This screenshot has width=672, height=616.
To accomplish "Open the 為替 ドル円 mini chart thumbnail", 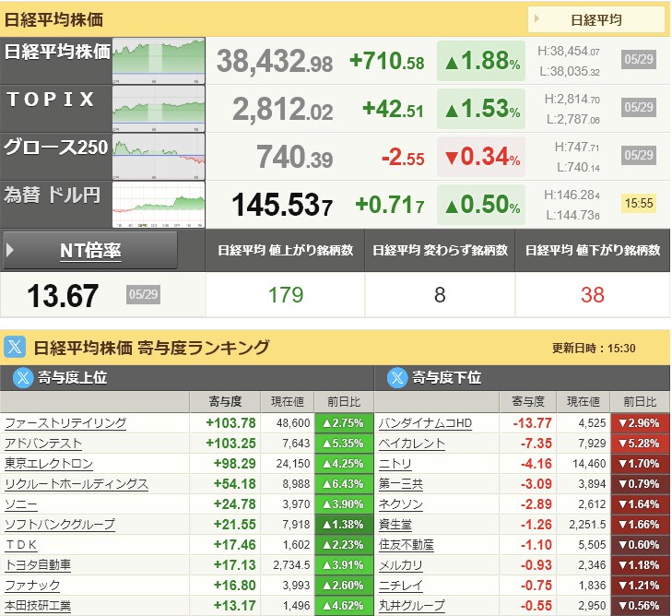I will click(159, 205).
